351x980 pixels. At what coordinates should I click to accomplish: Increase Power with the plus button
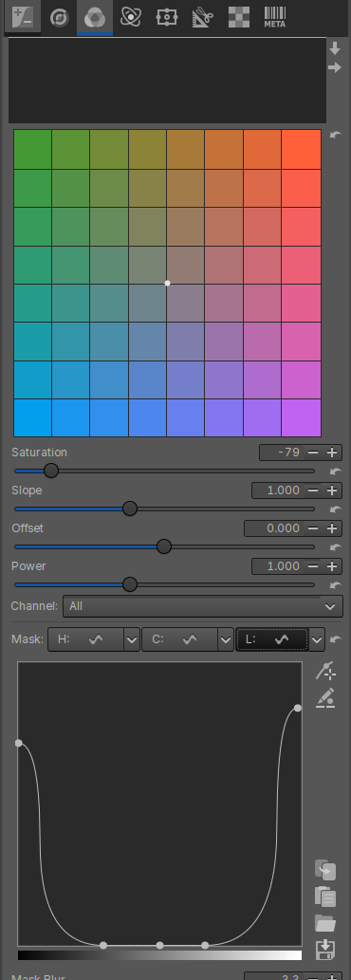click(332, 567)
